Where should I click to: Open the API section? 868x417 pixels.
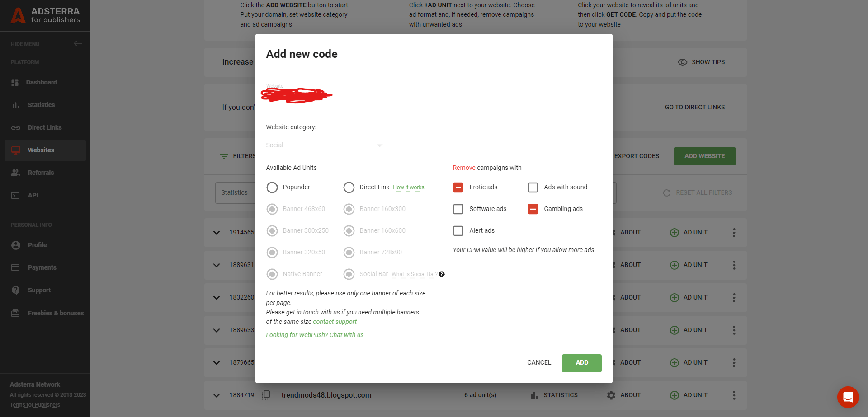pyautogui.click(x=33, y=195)
